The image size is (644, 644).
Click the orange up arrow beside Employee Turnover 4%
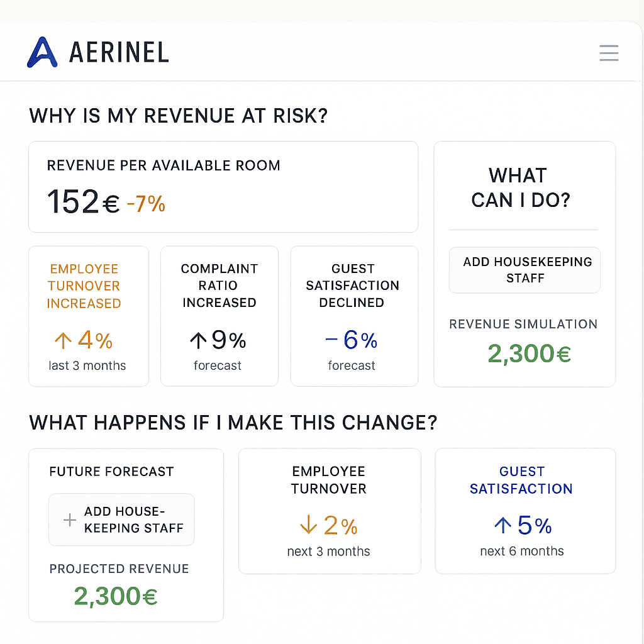tap(62, 340)
